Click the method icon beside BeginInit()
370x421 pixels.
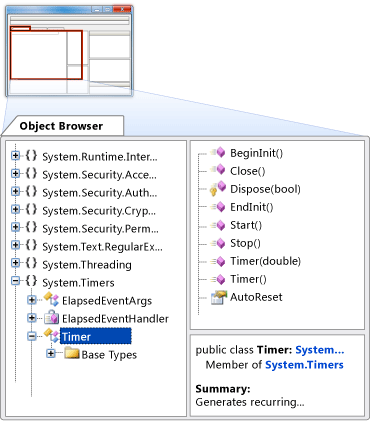[218, 153]
